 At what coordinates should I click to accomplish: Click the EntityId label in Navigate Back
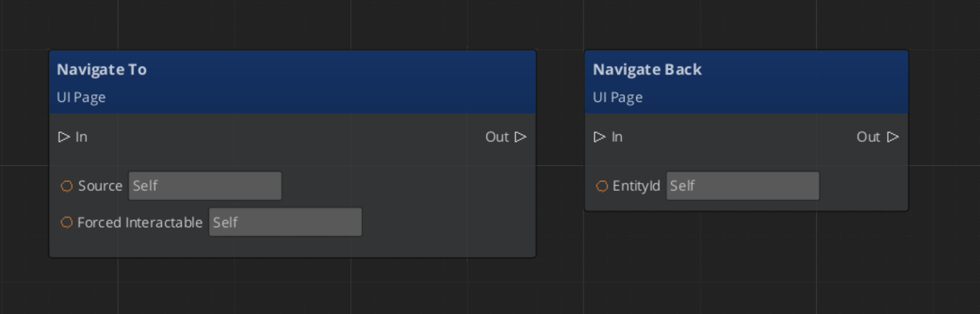coord(636,186)
